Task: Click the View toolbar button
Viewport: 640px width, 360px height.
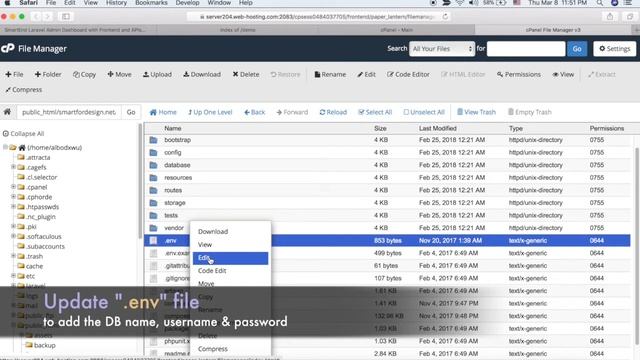Action: [563, 74]
